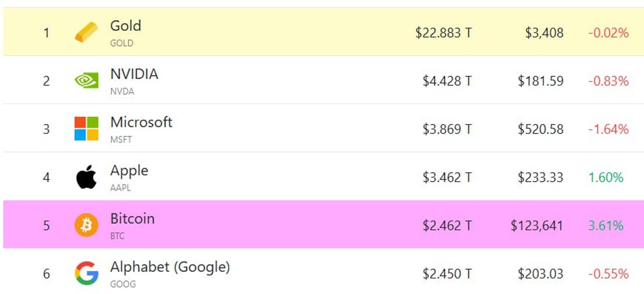This screenshot has height=294, width=644.
Task: Click the Microsoft four-color logo
Action: (86, 129)
